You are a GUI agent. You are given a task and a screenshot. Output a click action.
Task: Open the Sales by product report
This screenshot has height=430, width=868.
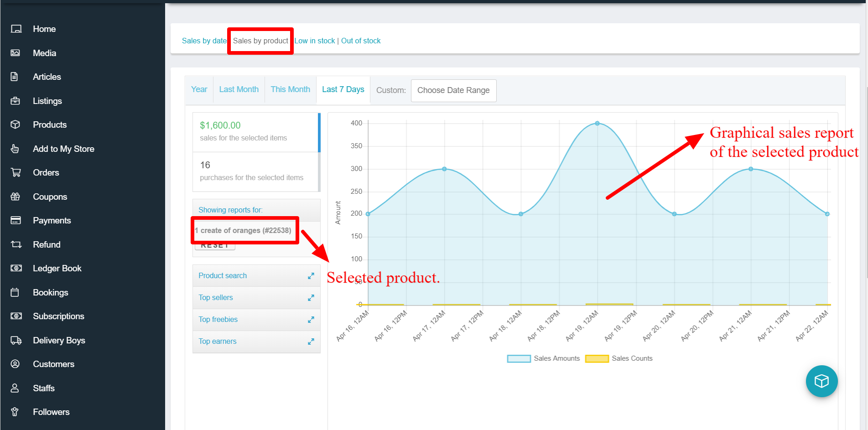point(260,41)
